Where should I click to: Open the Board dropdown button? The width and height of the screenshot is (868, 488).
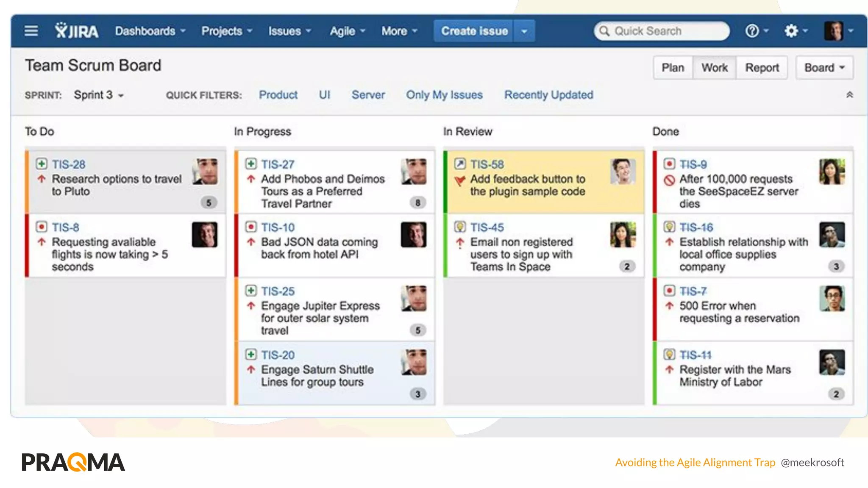824,68
